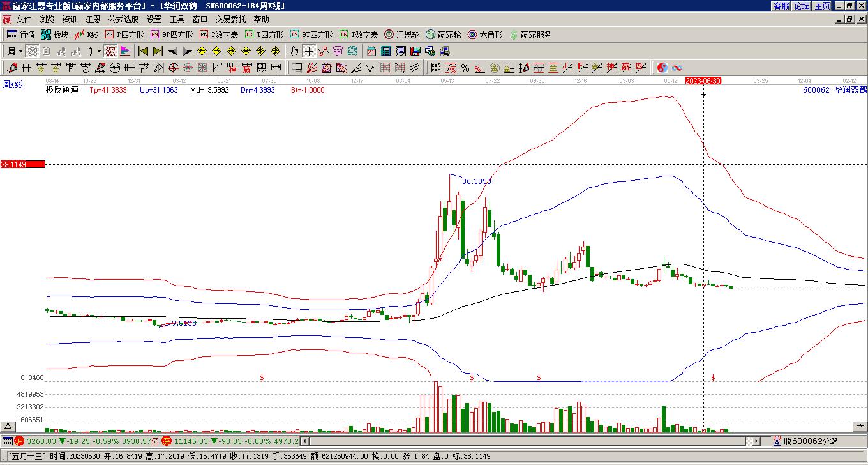Image resolution: width=868 pixels, height=465 pixels.
Task: Open the 六角形 hexagon tool
Action: (x=485, y=34)
